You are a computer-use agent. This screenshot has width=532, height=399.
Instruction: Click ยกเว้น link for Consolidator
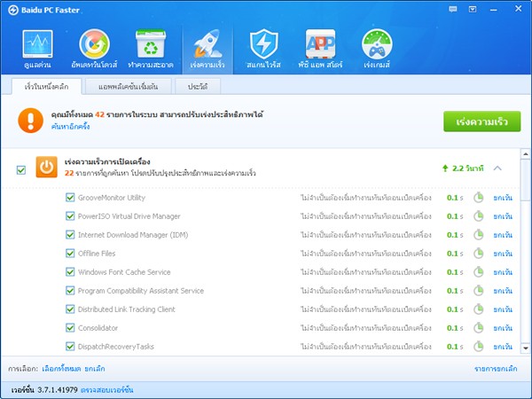point(503,328)
